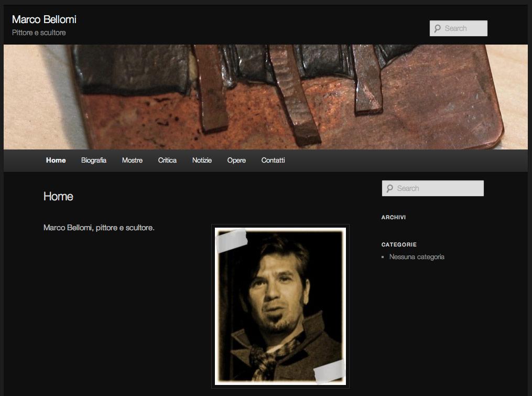Click the magnifier icon in the header search
Image resolution: width=532 pixels, height=396 pixels.
[437, 29]
